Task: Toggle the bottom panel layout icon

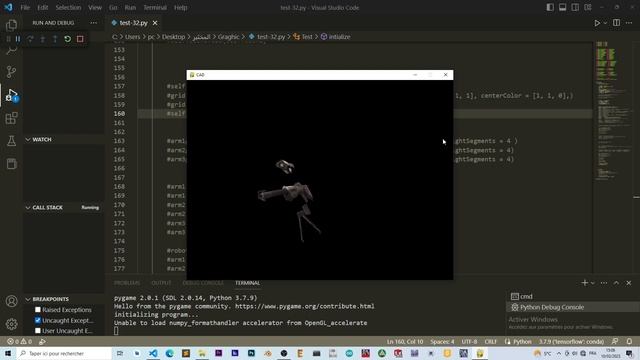Action: 562,7
